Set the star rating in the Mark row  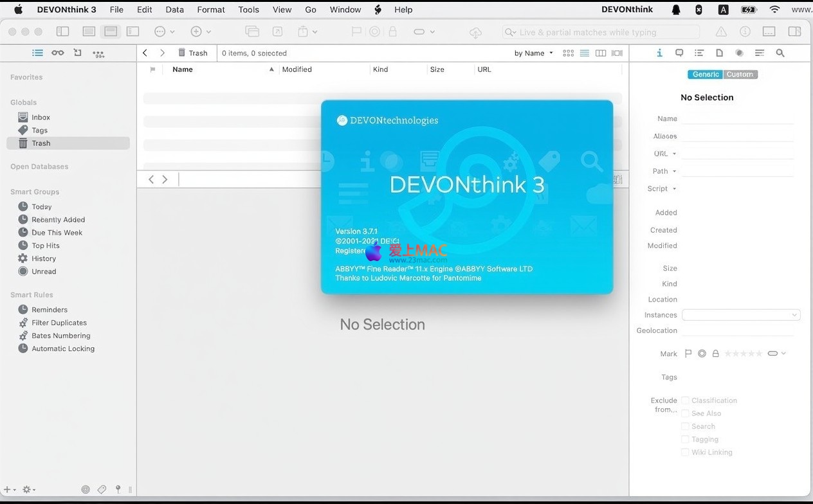[x=743, y=354]
